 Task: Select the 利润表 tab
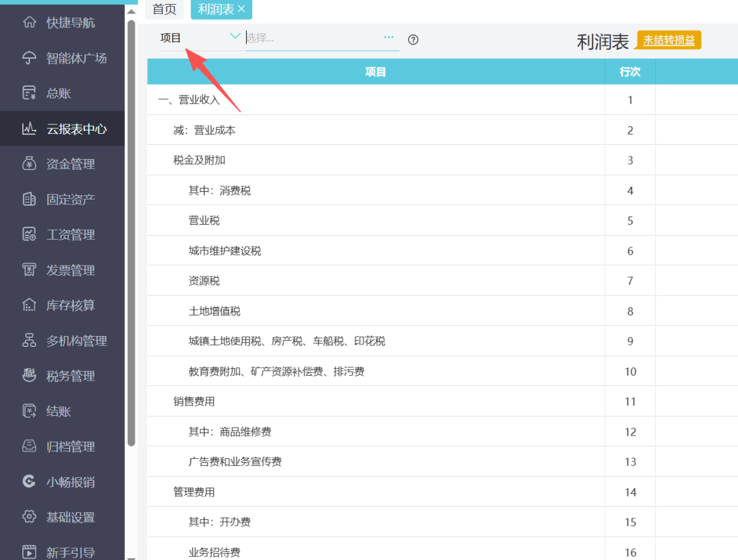click(x=216, y=10)
